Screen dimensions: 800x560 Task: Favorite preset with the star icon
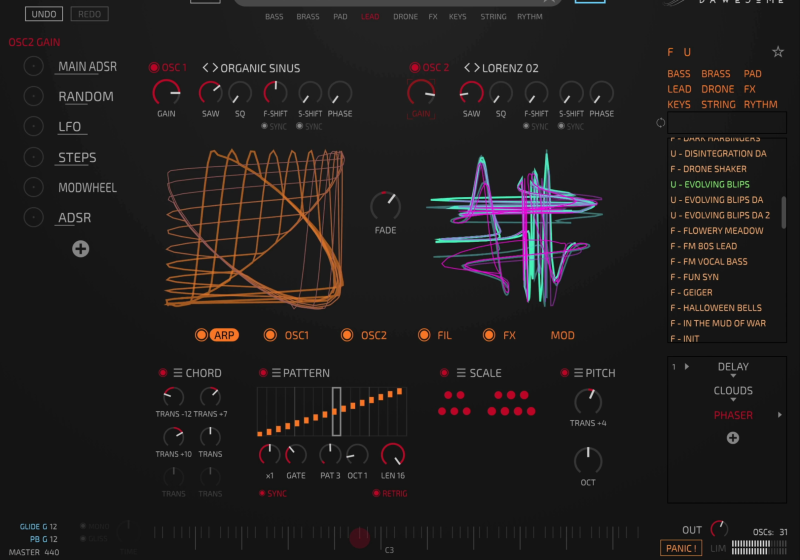[x=778, y=52]
